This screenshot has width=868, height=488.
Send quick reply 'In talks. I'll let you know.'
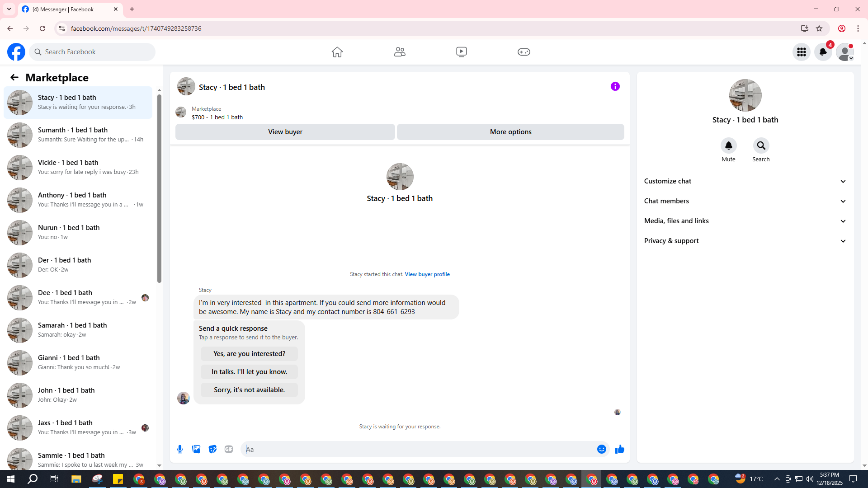pyautogui.click(x=249, y=372)
